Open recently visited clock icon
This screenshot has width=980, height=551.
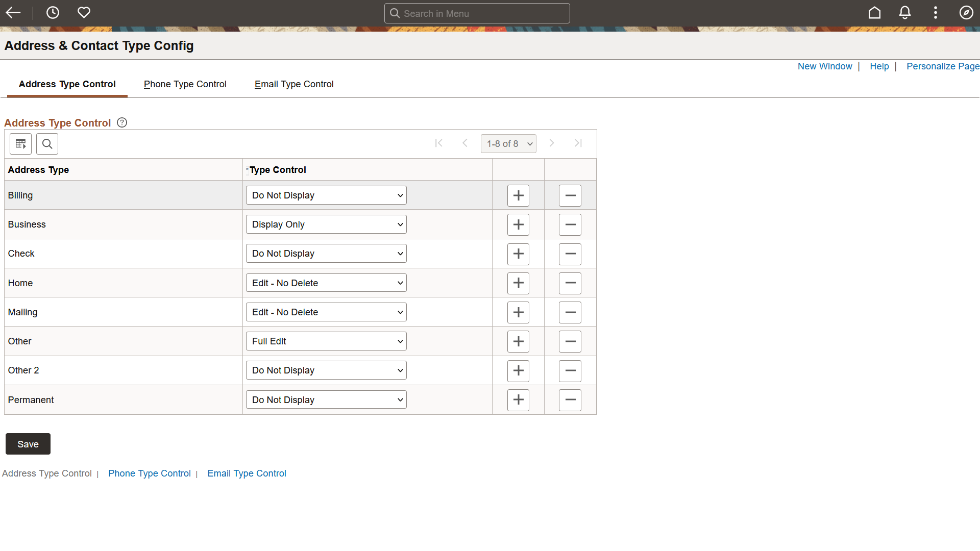[53, 13]
